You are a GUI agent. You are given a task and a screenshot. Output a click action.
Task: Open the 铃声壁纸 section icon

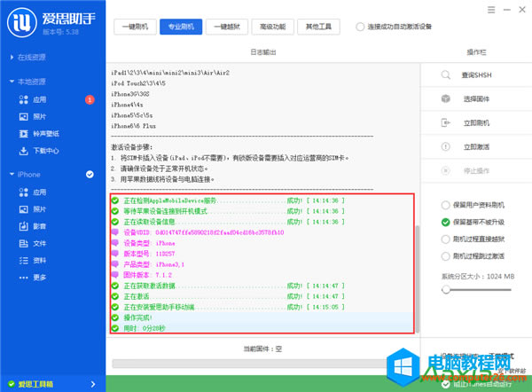[x=23, y=134]
